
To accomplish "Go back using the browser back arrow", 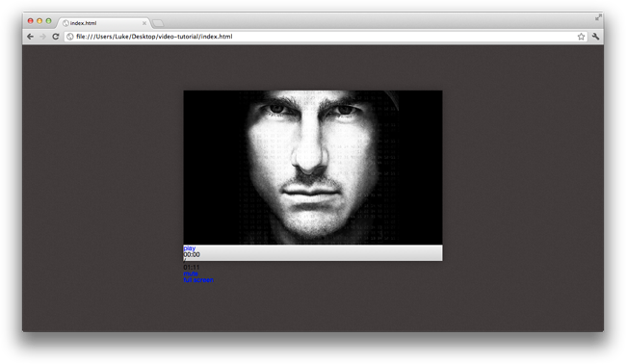I will (x=30, y=37).
